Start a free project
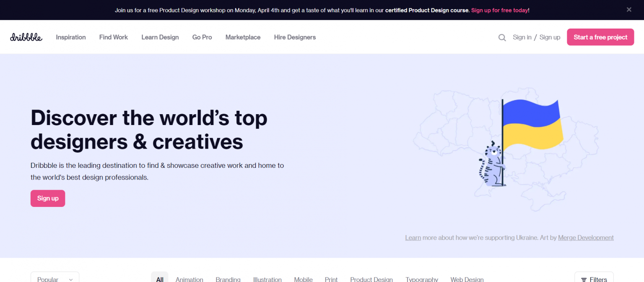 (x=600, y=37)
